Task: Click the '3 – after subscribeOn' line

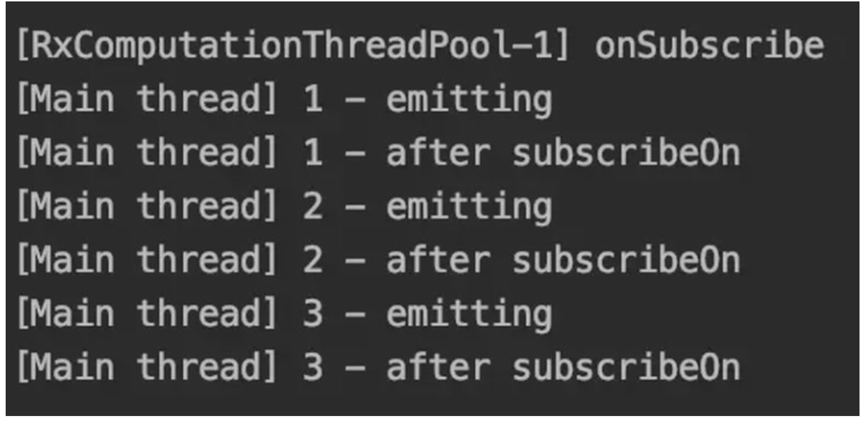Action: [378, 367]
